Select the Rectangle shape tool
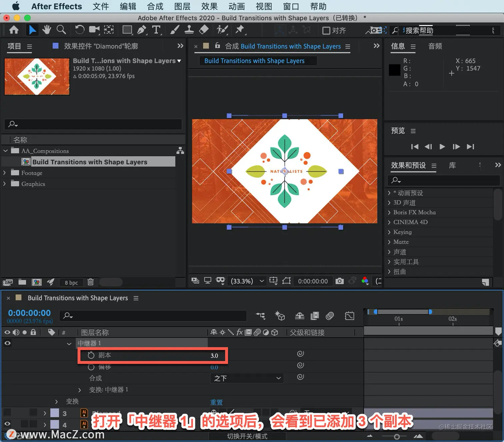 (127, 30)
